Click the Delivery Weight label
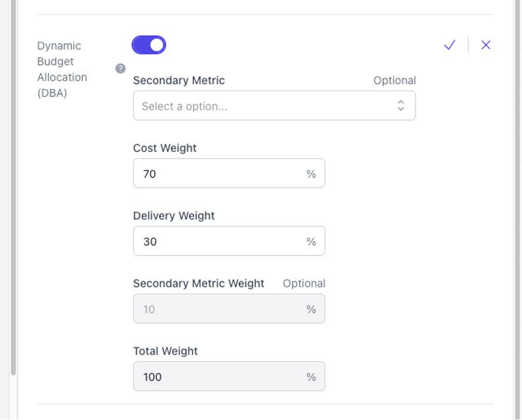Image resolution: width=522 pixels, height=420 pixels. (174, 216)
